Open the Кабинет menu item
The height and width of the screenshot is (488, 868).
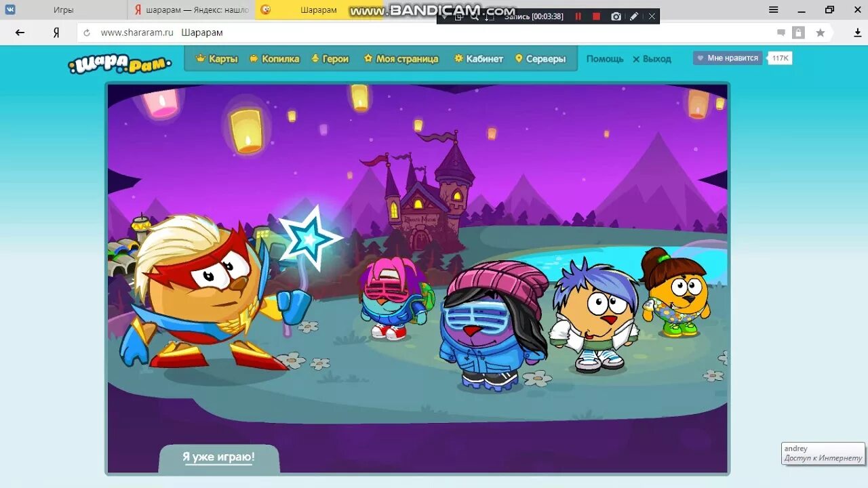[479, 59]
